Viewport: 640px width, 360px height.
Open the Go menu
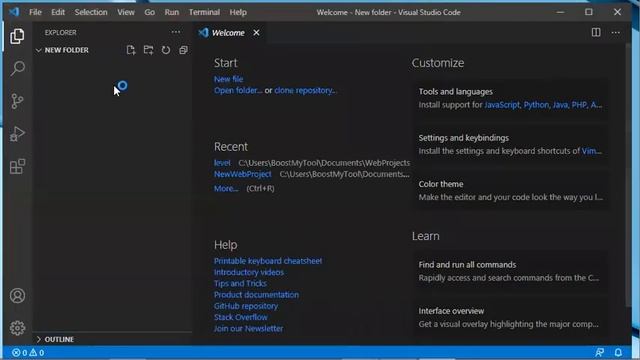pos(149,12)
